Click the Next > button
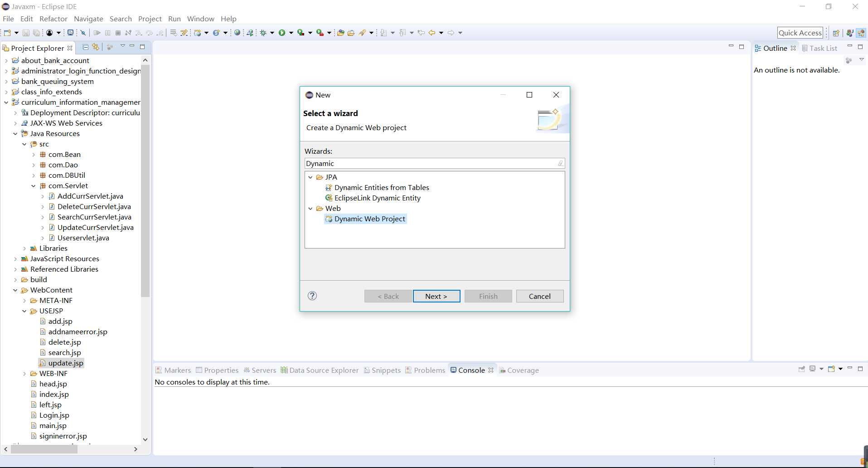 [436, 296]
